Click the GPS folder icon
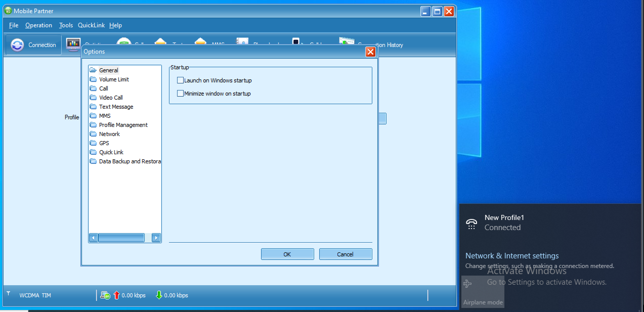644x312 pixels. point(93,143)
